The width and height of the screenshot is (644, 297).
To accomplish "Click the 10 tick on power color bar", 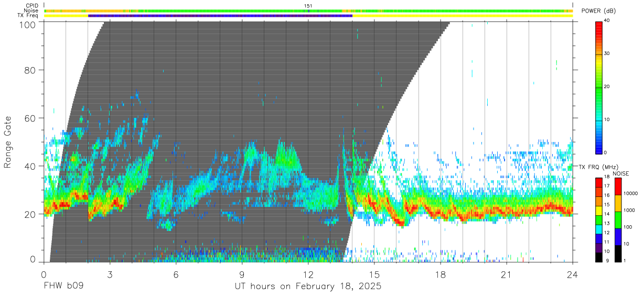I will click(x=607, y=120).
